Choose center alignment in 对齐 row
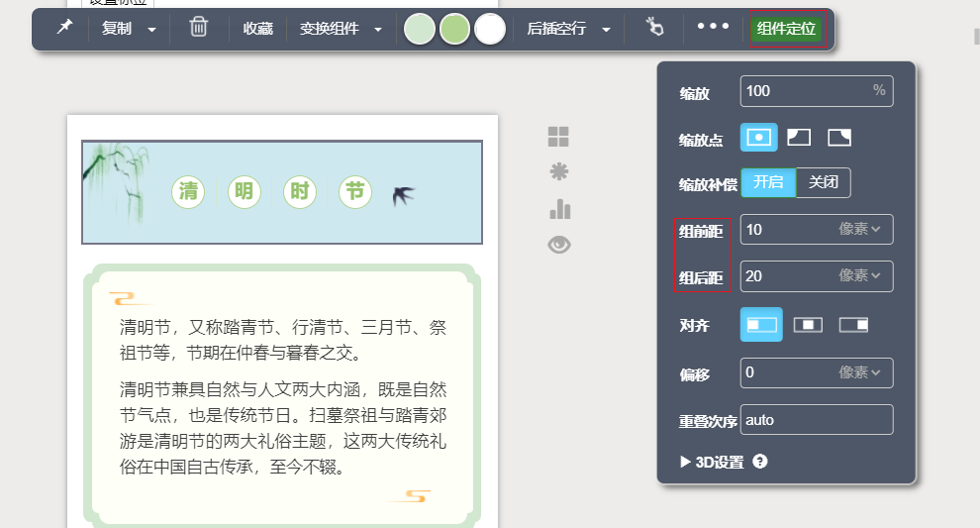The height and width of the screenshot is (528, 980). [808, 325]
